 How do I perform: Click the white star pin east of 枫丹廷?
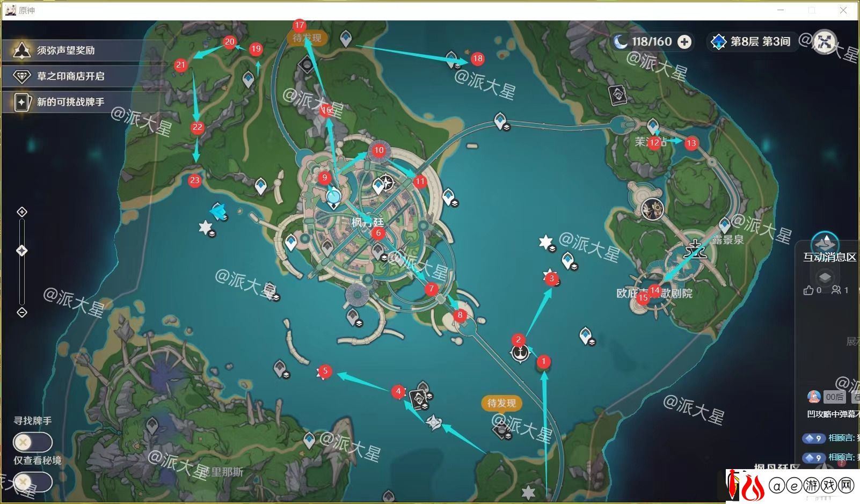point(546,243)
